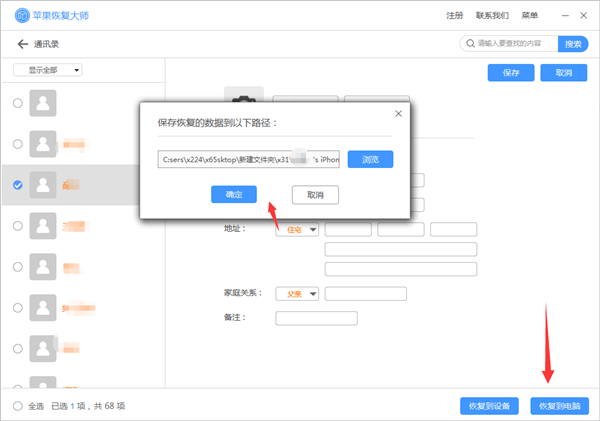Tick the 全选 select-all checkbox

point(17,406)
